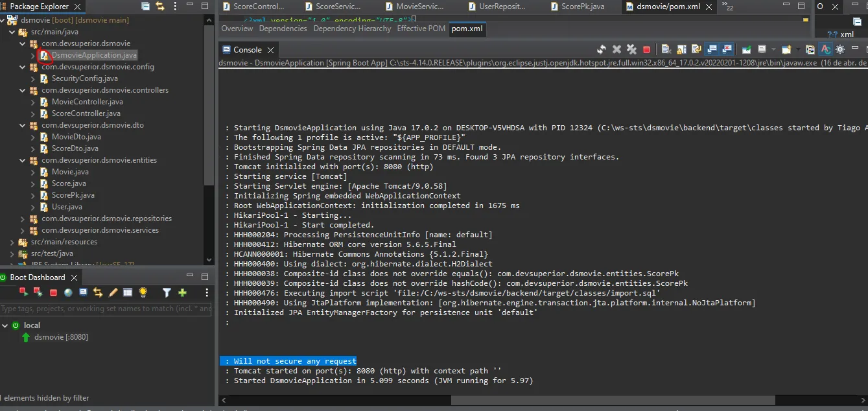Screen dimensions: 868x411
Task: Click the Clear Console icon
Action: [x=666, y=49]
